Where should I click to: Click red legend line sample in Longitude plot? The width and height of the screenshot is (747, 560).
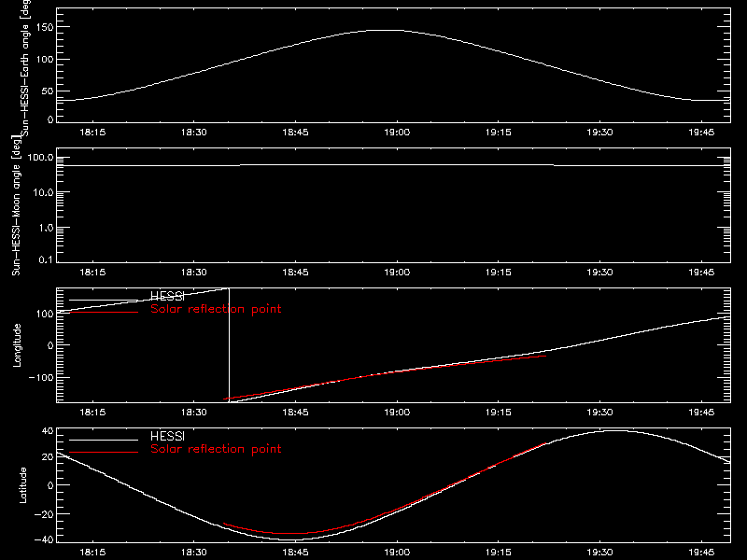104,312
